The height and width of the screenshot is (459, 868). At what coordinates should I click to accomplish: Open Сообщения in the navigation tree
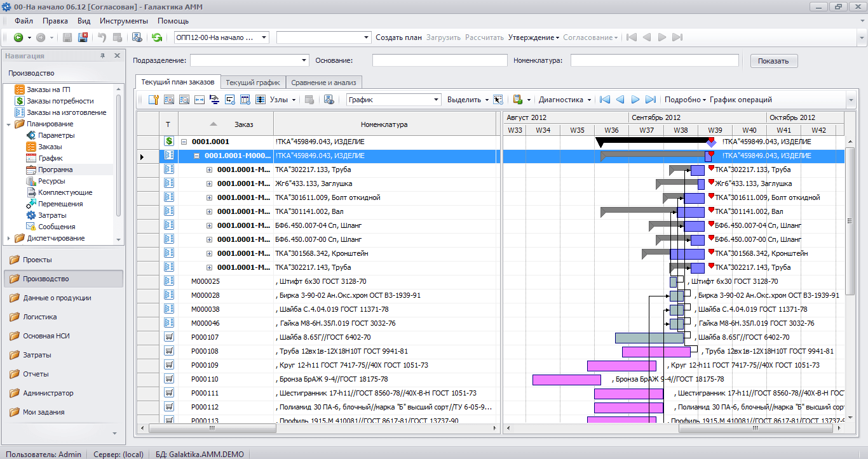(x=57, y=227)
